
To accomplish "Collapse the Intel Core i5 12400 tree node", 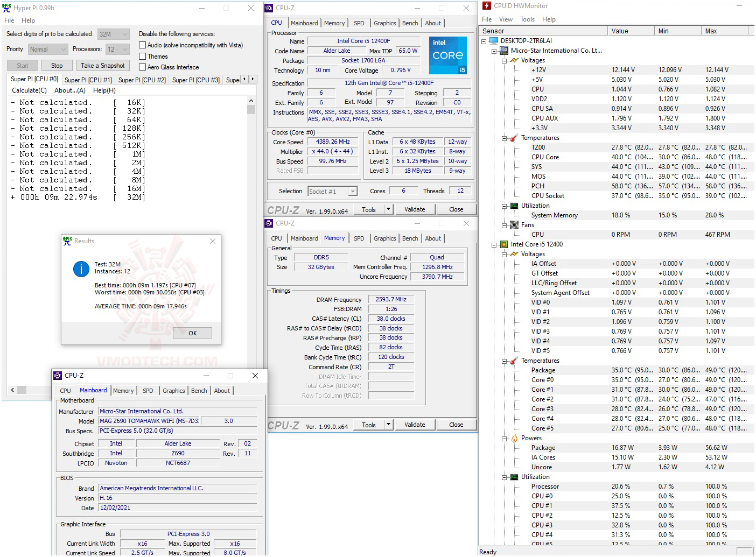I will click(494, 244).
